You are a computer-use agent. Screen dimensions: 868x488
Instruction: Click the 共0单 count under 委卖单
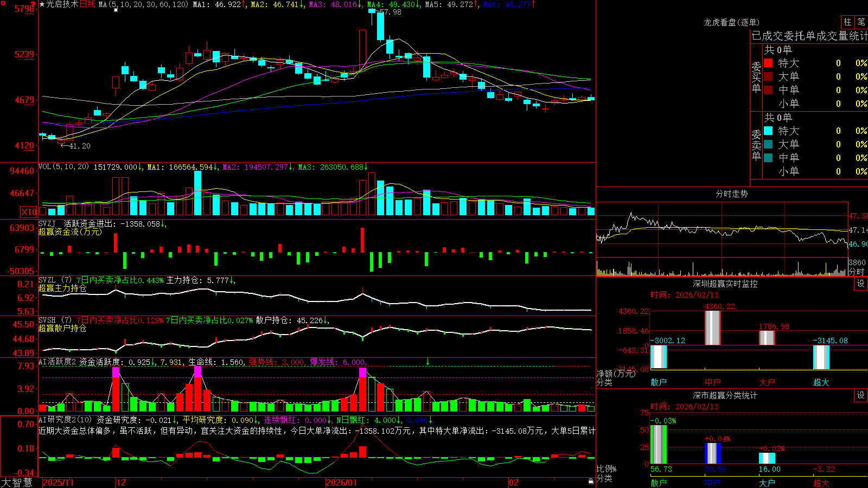pos(778,117)
